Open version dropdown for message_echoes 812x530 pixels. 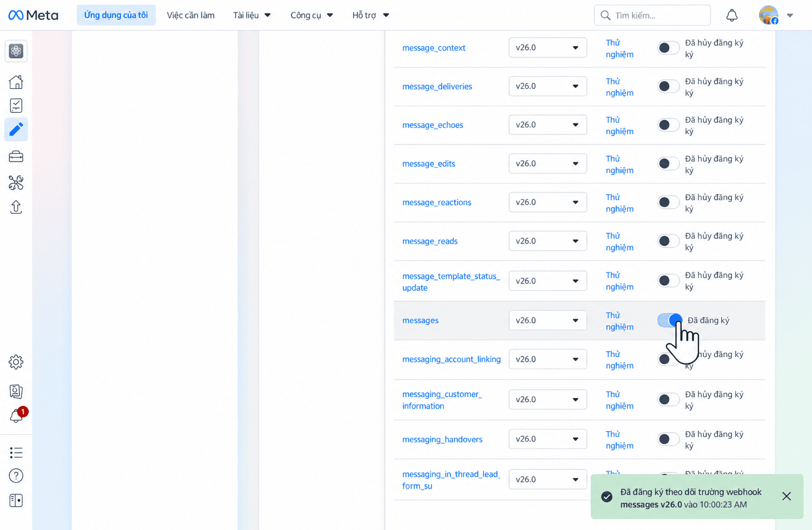pos(547,125)
